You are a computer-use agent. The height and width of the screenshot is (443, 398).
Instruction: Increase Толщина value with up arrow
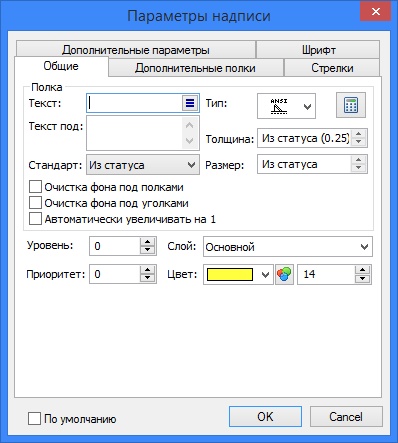[x=359, y=134]
